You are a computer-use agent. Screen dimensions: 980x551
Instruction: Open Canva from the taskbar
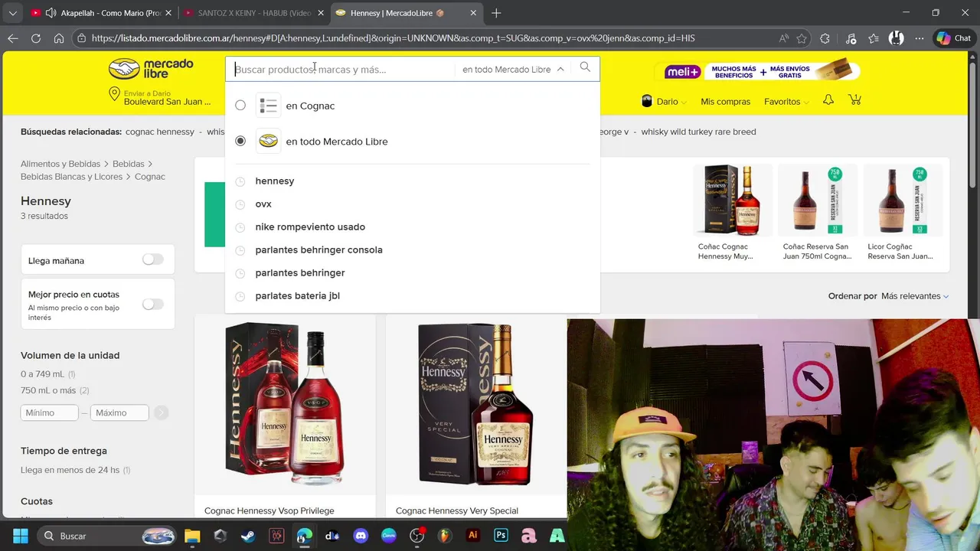(x=389, y=536)
